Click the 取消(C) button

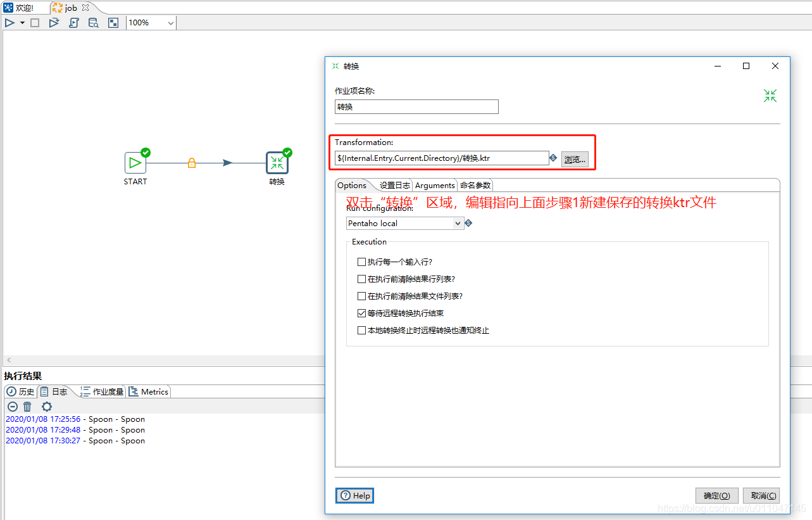(x=761, y=495)
